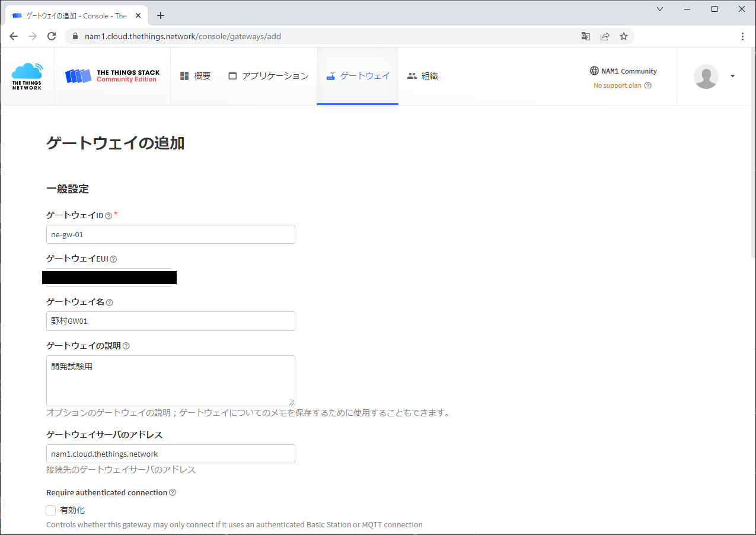Viewport: 756px width, 535px height.
Task: Click the address bar URL
Action: (x=183, y=36)
